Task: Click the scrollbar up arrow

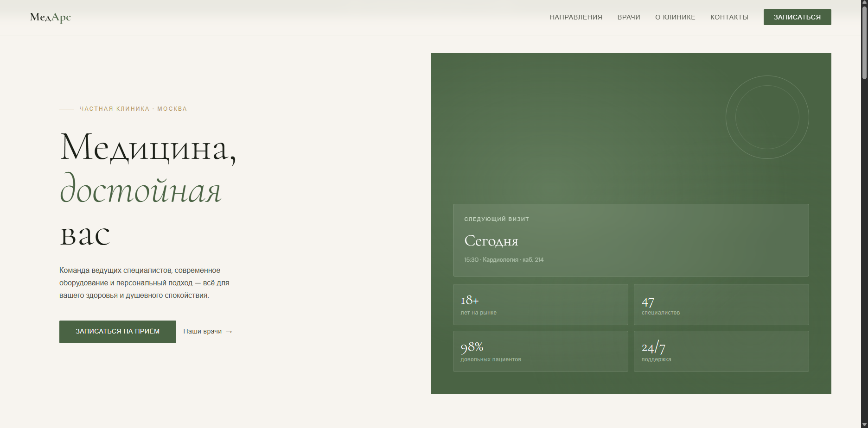Action: pos(864,3)
